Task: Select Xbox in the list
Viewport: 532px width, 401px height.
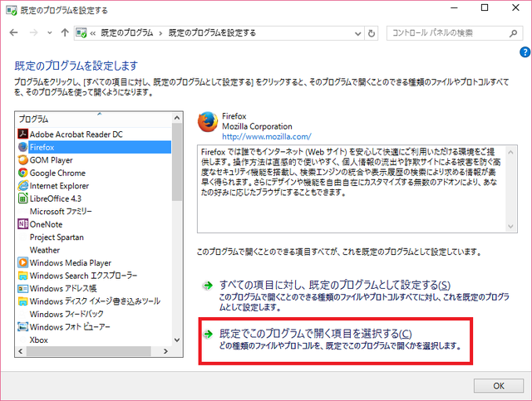Action: [x=39, y=340]
